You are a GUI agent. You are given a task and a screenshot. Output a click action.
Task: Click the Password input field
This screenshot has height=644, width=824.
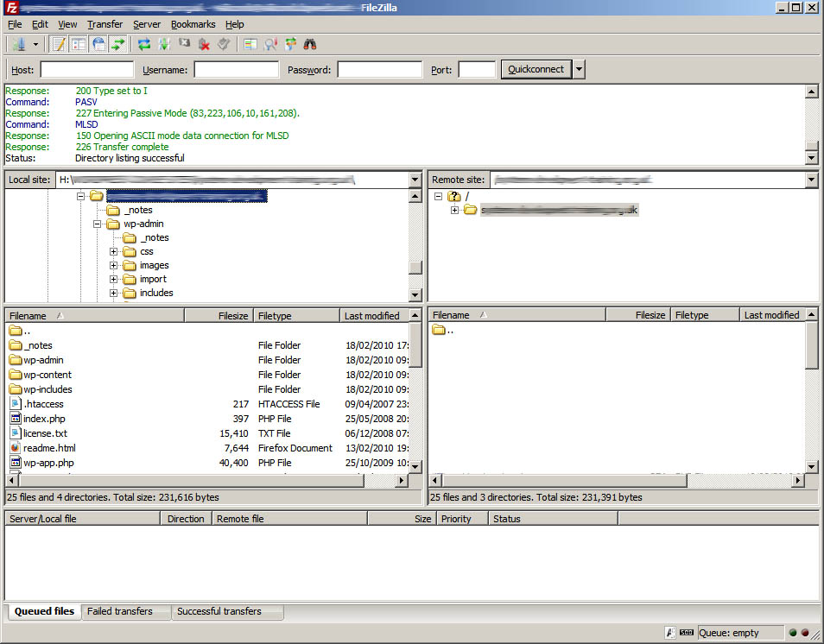click(380, 70)
